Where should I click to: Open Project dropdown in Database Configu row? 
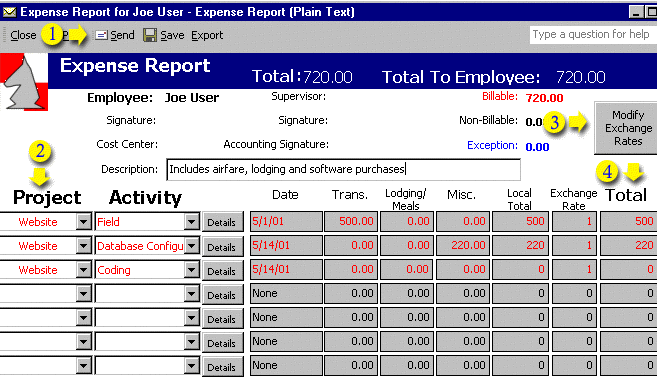click(x=84, y=246)
